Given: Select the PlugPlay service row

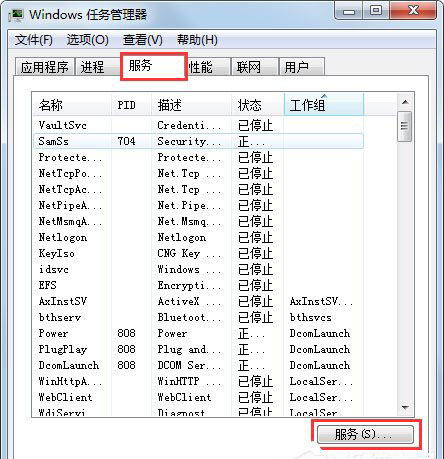Looking at the screenshot, I should pos(198,350).
